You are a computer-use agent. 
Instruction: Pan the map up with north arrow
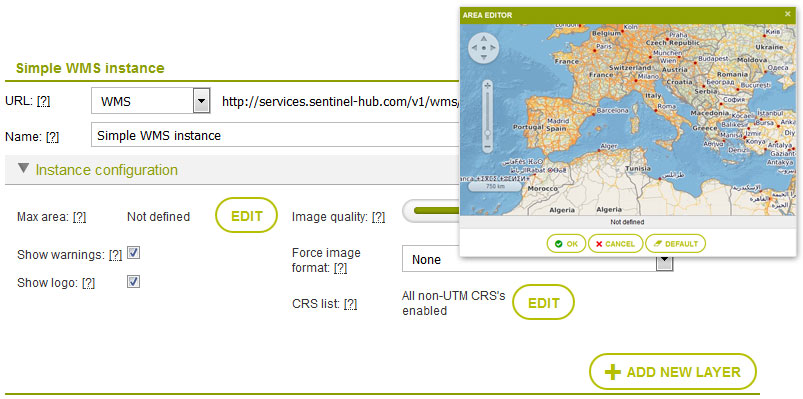pyautogui.click(x=483, y=38)
